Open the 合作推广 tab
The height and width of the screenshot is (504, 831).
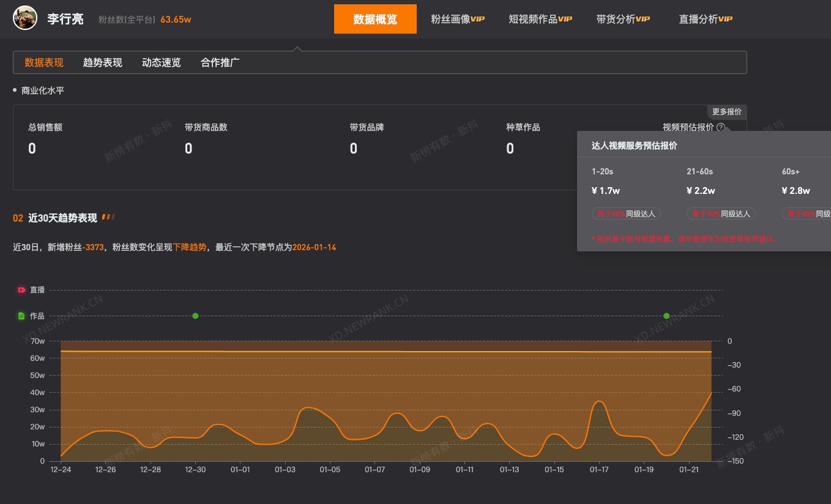[x=220, y=62]
